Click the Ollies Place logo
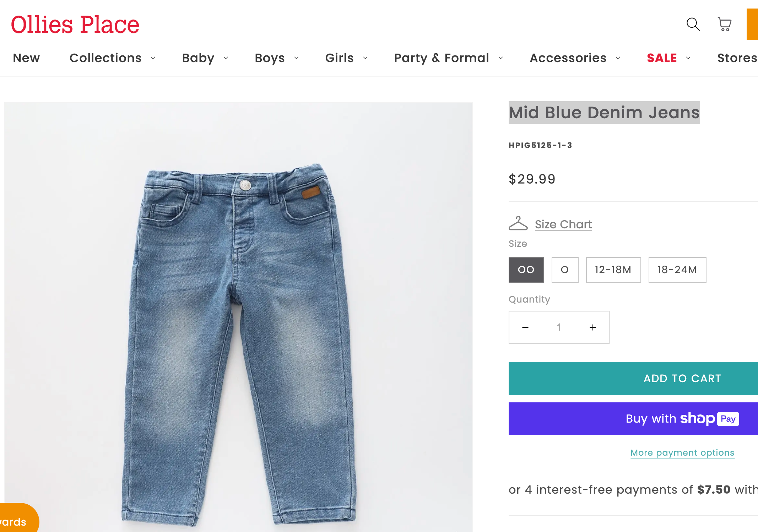 point(75,25)
